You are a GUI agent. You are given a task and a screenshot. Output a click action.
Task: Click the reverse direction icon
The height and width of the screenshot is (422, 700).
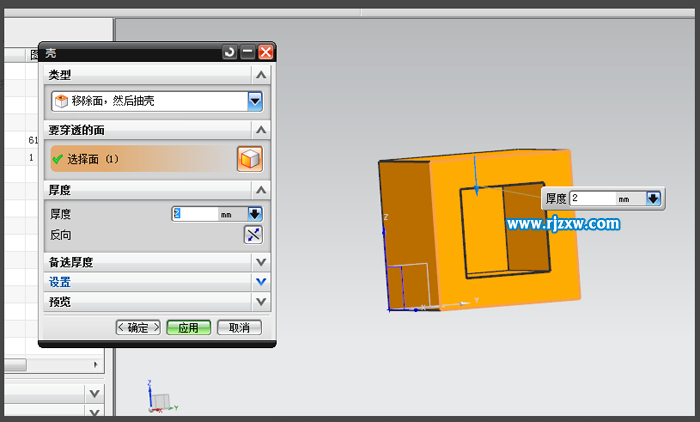click(253, 235)
